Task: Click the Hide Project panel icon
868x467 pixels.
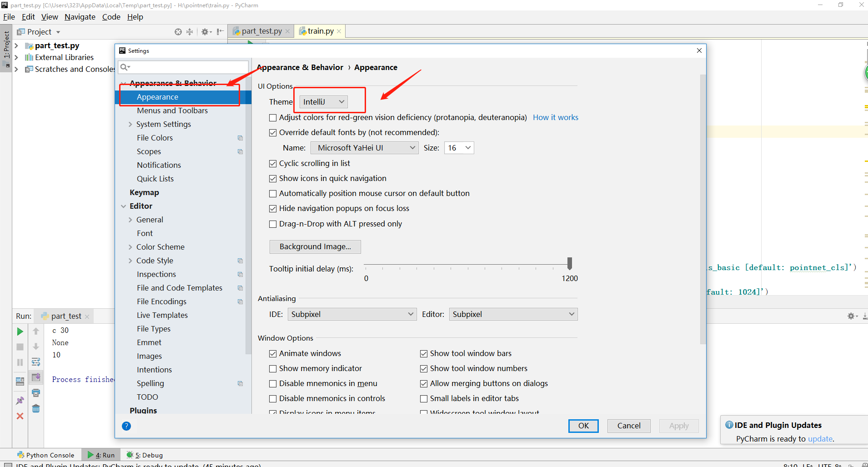Action: pos(220,32)
